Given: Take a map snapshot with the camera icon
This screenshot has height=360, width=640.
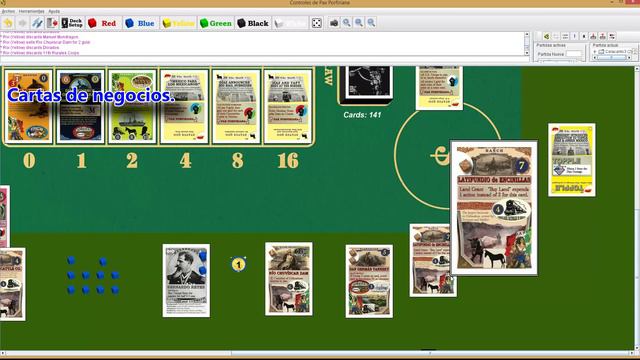Looking at the screenshot, I should pyautogui.click(x=334, y=23).
